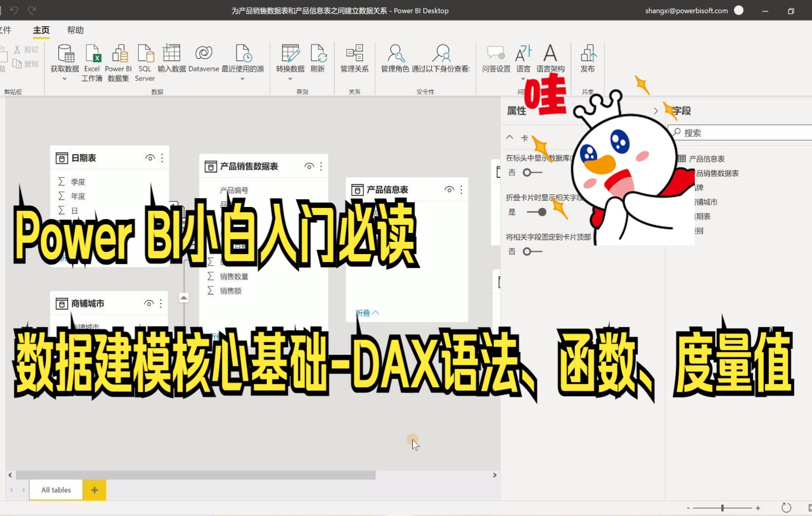Screen dimensions: 812x516
Task: Collapse 产品信息表 card via 折叠
Action: [367, 313]
